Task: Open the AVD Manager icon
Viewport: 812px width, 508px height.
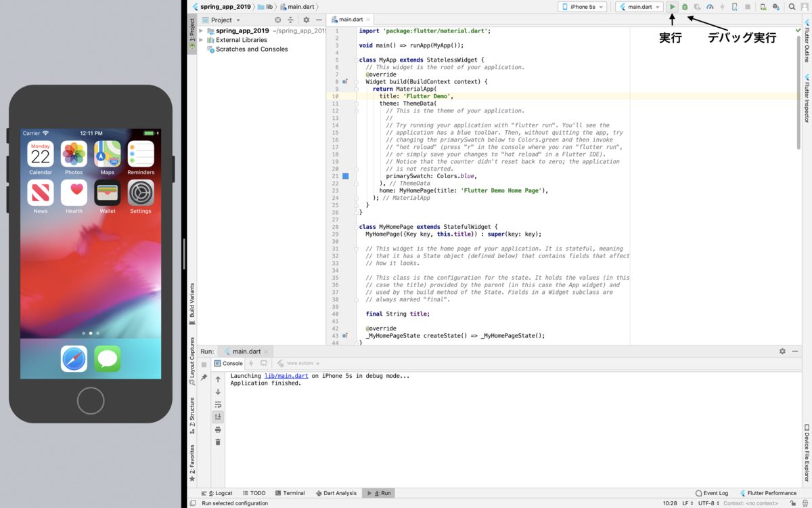Action: [763, 7]
